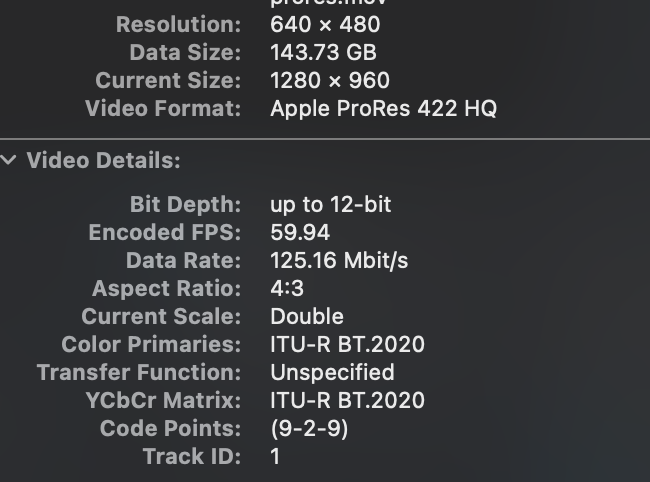Select the Bit Depth value up to 12-bit
This screenshot has height=482, width=650.
[330, 205]
